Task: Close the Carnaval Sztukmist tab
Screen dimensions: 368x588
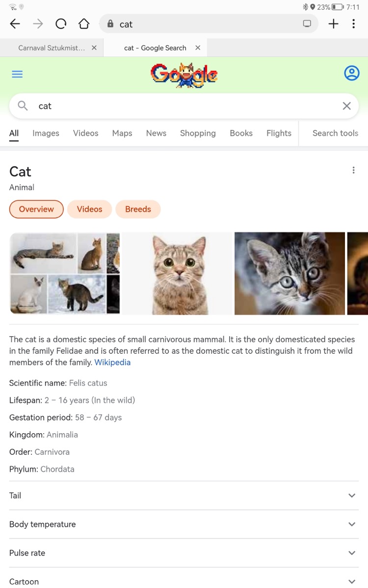Action: click(94, 48)
